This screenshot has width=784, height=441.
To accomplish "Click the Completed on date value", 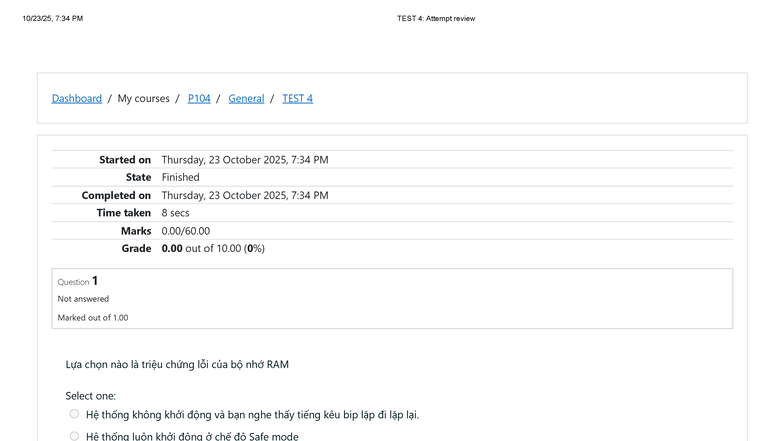I will tap(245, 195).
